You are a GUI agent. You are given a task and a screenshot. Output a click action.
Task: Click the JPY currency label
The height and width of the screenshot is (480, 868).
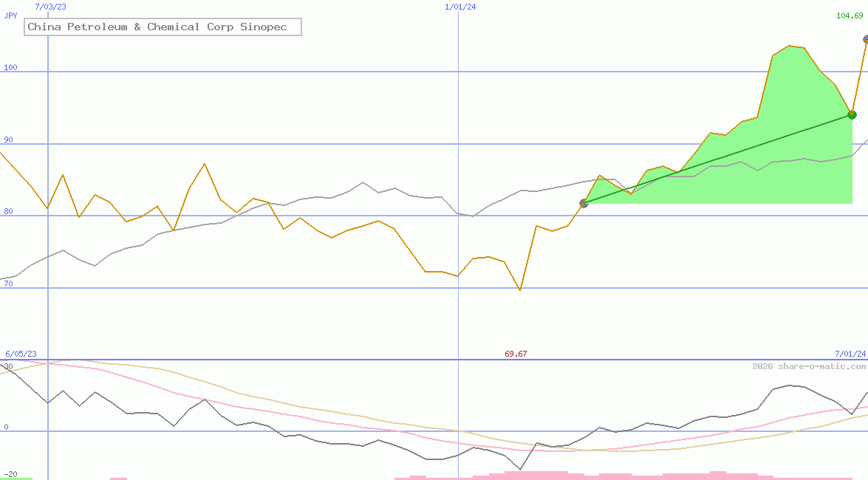pyautogui.click(x=10, y=16)
